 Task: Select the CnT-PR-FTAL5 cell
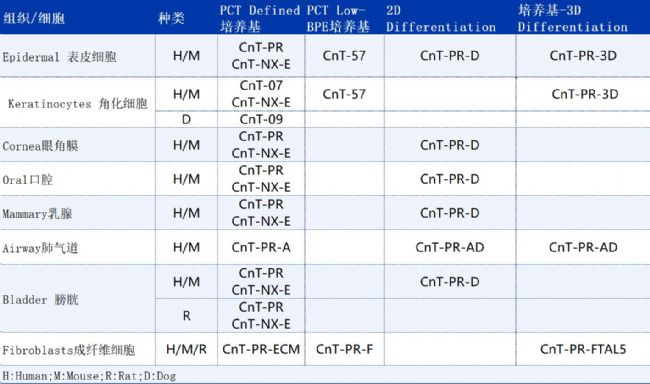tap(583, 349)
